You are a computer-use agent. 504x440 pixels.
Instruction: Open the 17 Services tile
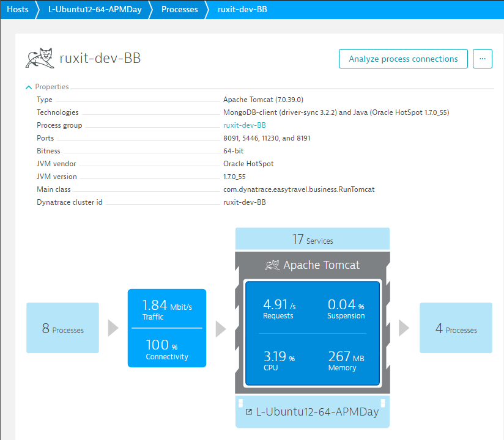coord(313,239)
